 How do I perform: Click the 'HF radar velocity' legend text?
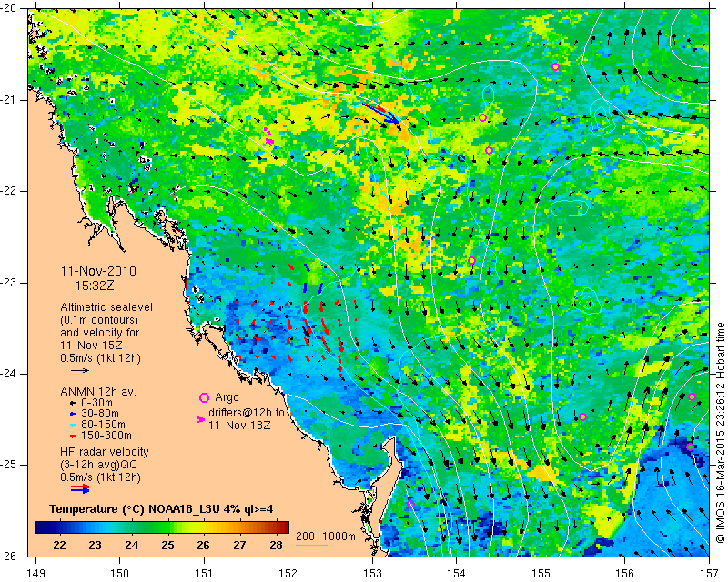[x=105, y=452]
